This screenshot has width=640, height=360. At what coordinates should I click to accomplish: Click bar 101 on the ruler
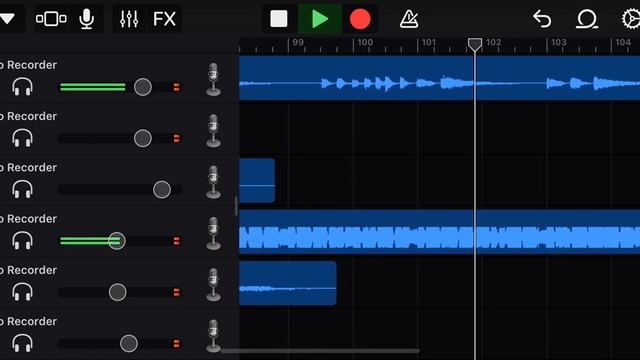[429, 42]
